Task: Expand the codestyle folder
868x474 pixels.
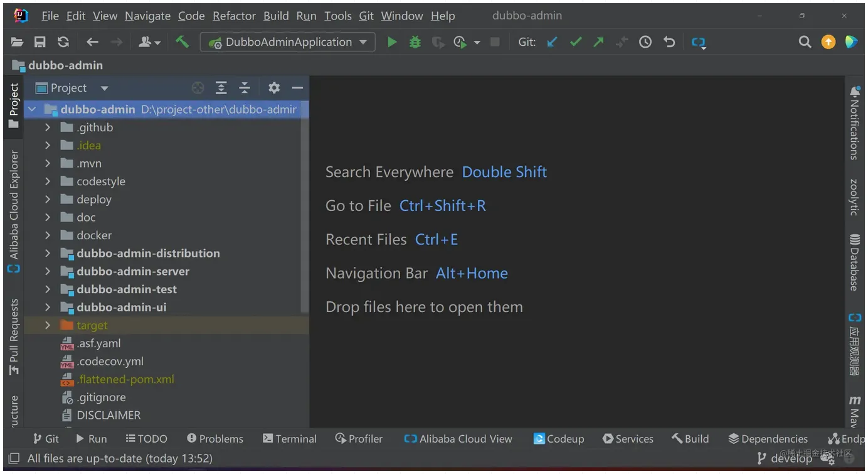Action: click(48, 181)
